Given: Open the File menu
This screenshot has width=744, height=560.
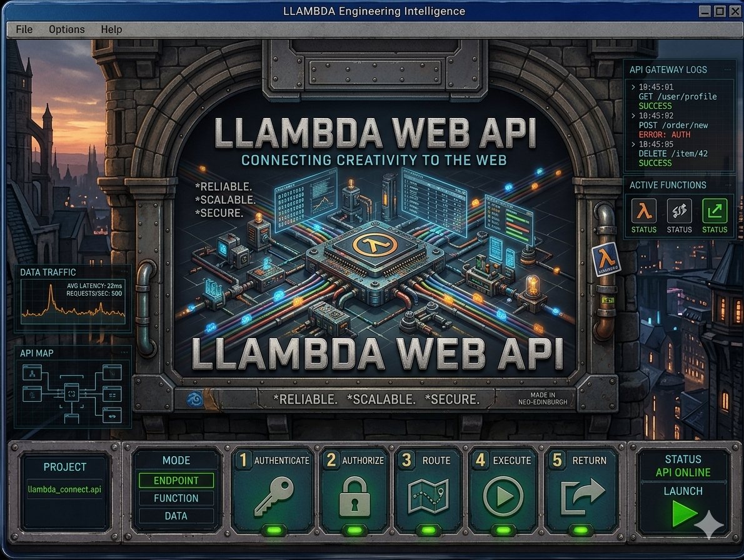Looking at the screenshot, I should [x=24, y=29].
